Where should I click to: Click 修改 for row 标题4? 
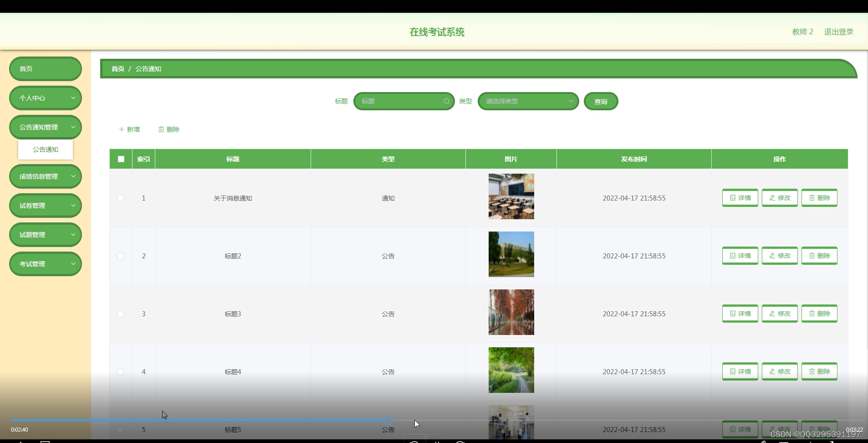click(780, 371)
